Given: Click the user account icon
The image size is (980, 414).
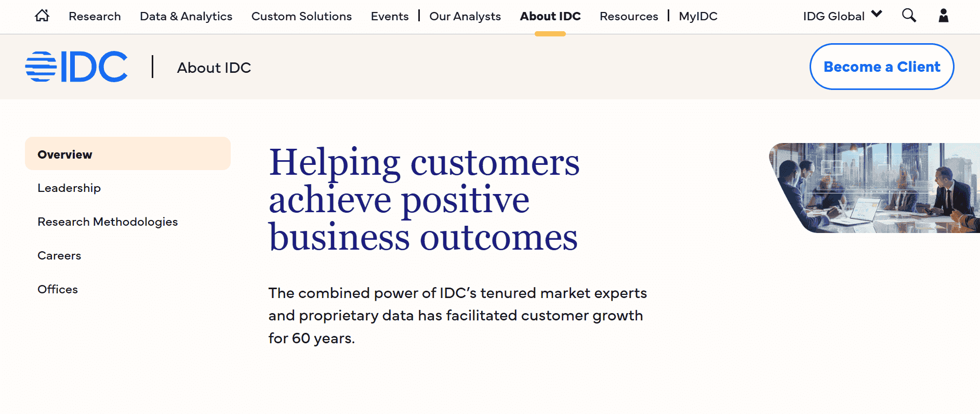Looking at the screenshot, I should (x=943, y=16).
